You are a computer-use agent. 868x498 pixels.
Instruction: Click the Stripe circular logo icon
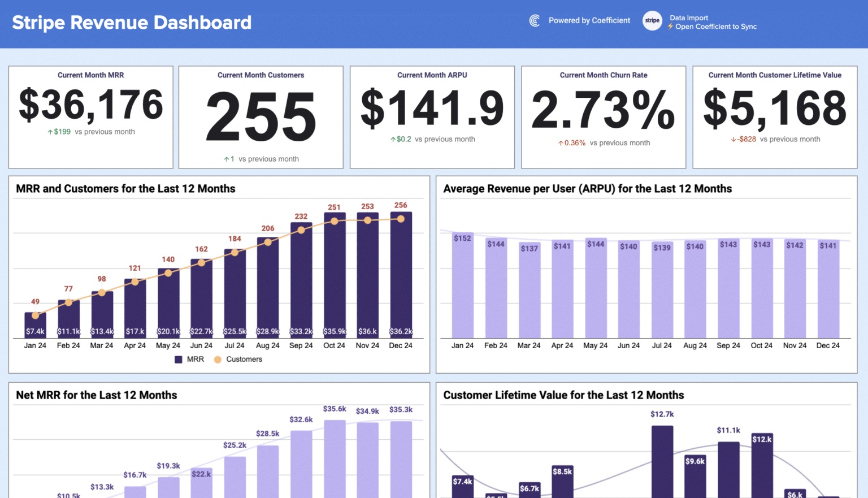(x=652, y=20)
